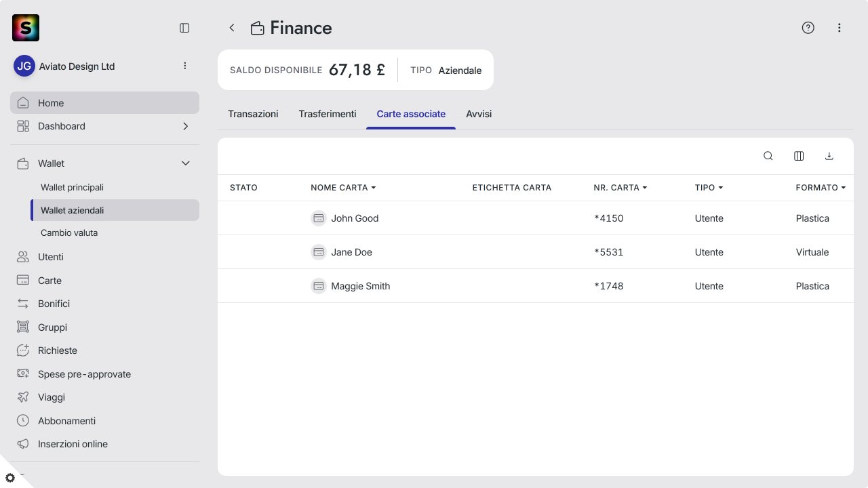Image resolution: width=868 pixels, height=488 pixels.
Task: Open the column settings icon
Action: (799, 156)
